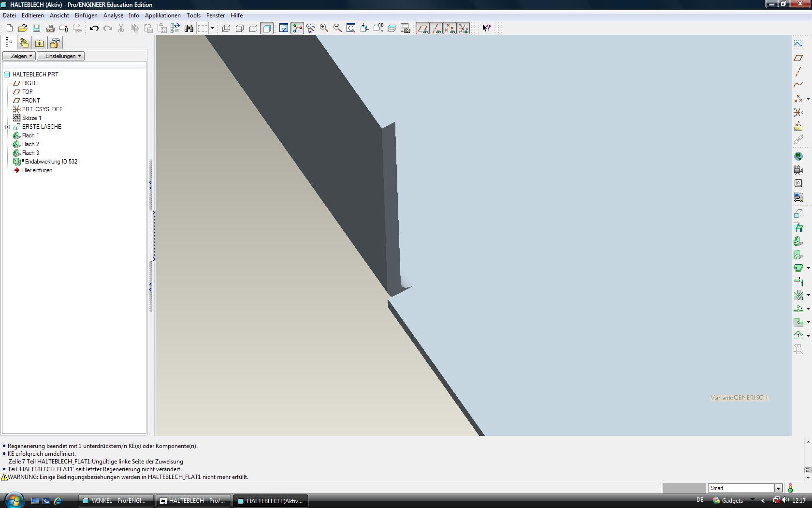Viewport: 812px width, 508px height.
Task: Print the model with the printer icon
Action: [x=50, y=28]
